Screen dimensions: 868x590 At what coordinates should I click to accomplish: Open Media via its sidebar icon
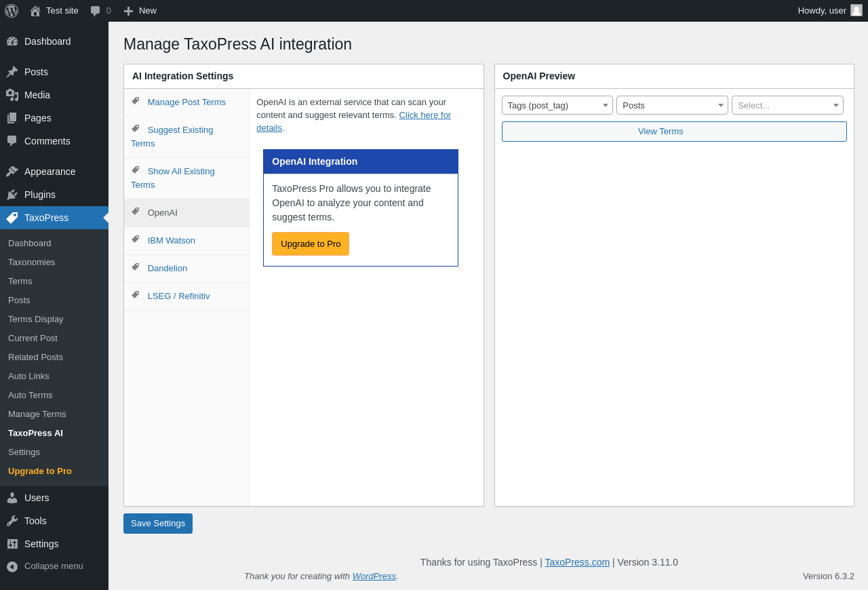coord(12,95)
